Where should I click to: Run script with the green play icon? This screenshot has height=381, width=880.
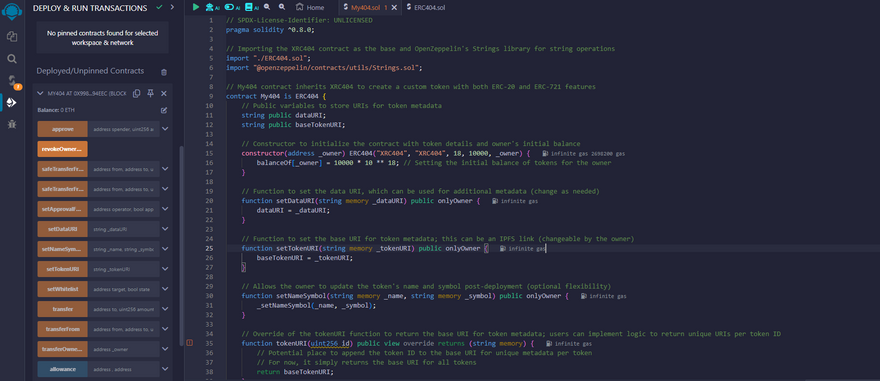(195, 7)
